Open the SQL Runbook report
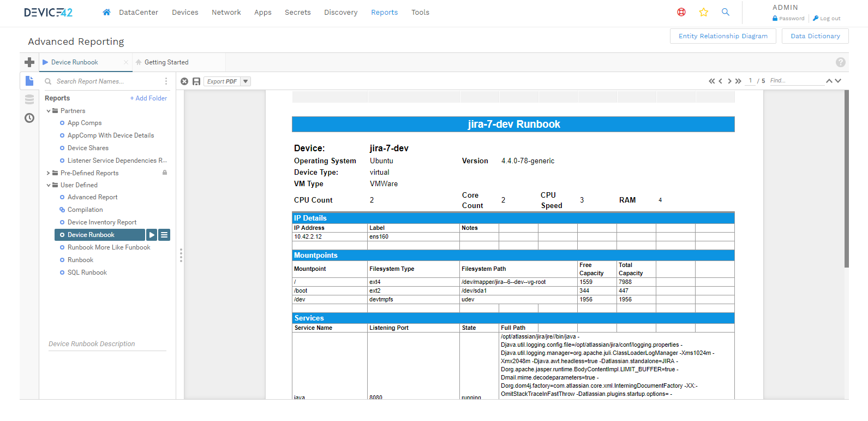This screenshot has height=421, width=868. point(87,272)
